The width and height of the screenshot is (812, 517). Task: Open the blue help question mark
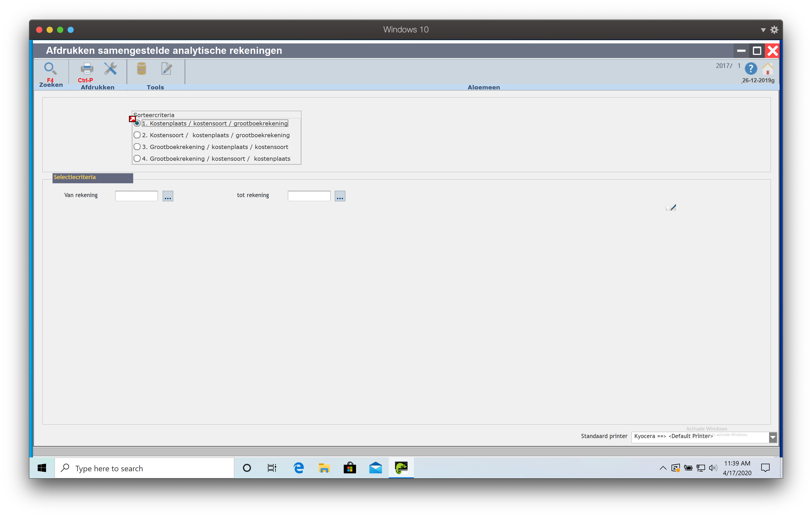[x=751, y=69]
